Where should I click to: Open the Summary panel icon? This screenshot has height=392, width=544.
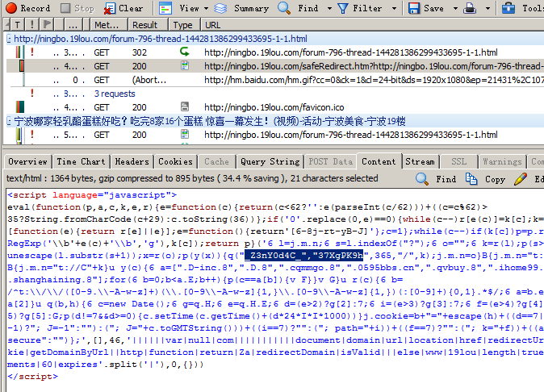(220, 8)
